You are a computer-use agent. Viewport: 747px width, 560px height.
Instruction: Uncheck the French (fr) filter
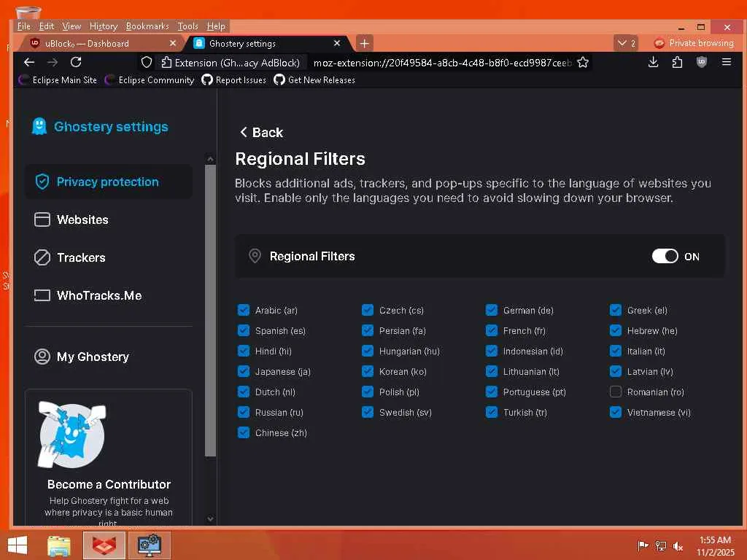492,330
